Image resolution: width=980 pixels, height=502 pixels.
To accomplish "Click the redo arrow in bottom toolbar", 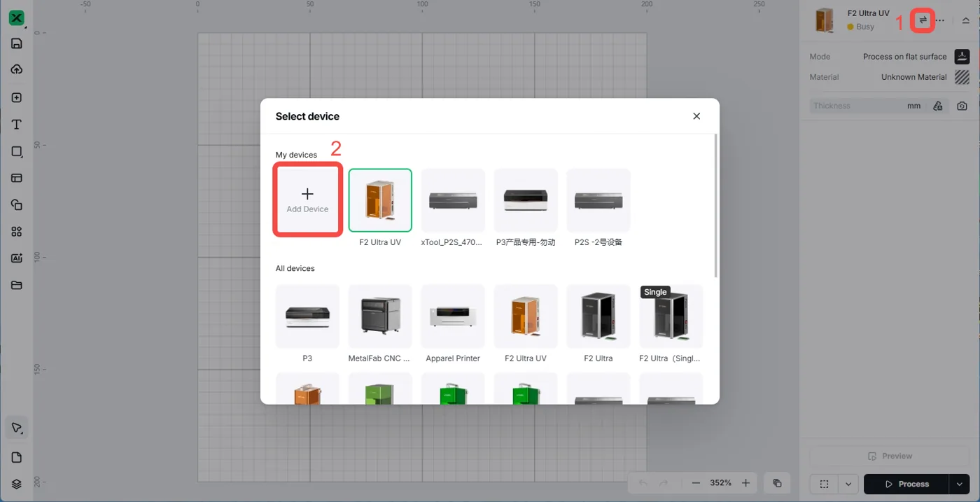I will point(664,483).
